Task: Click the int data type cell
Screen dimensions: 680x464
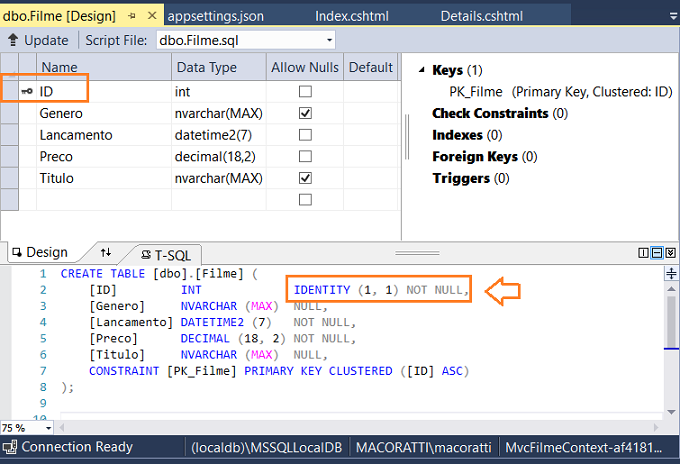Action: click(219, 91)
